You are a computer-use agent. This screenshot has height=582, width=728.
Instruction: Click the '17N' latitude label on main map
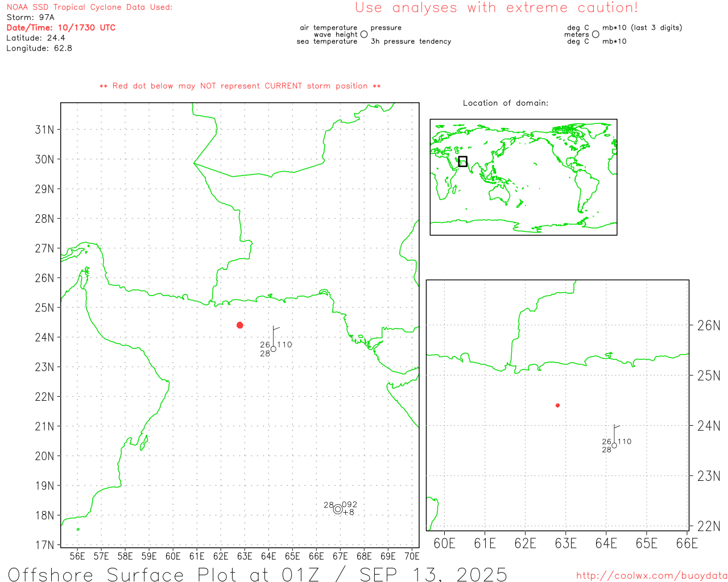(x=44, y=546)
